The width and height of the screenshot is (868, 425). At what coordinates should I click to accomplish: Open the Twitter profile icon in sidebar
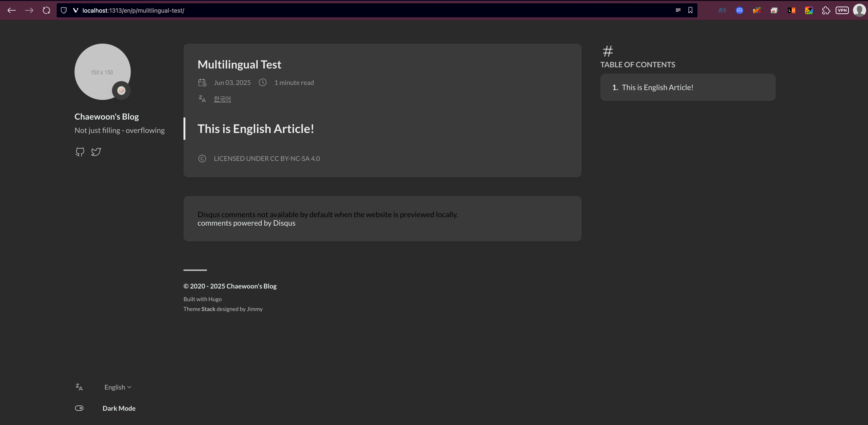(x=96, y=152)
